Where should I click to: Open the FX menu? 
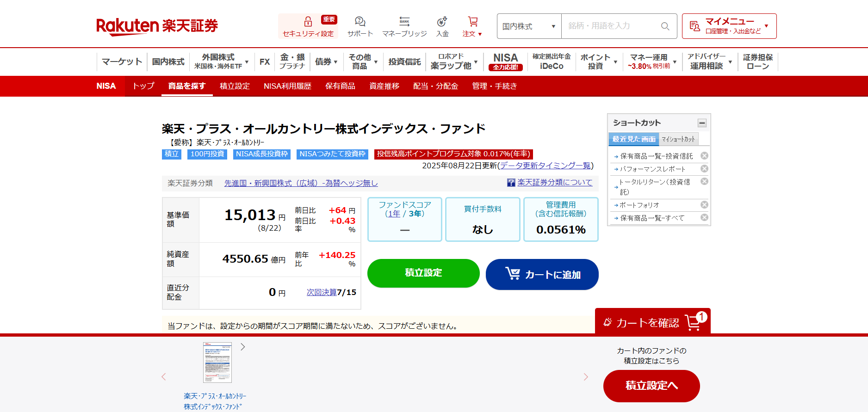click(x=265, y=61)
